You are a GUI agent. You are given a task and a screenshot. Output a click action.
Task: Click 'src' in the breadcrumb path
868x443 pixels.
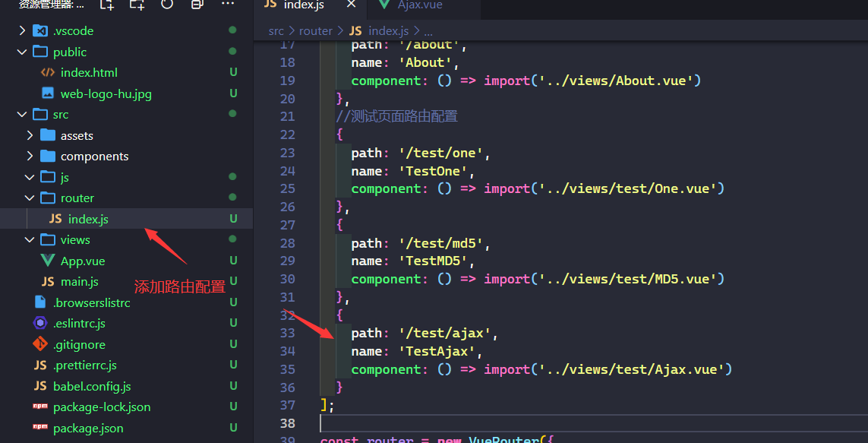point(276,31)
